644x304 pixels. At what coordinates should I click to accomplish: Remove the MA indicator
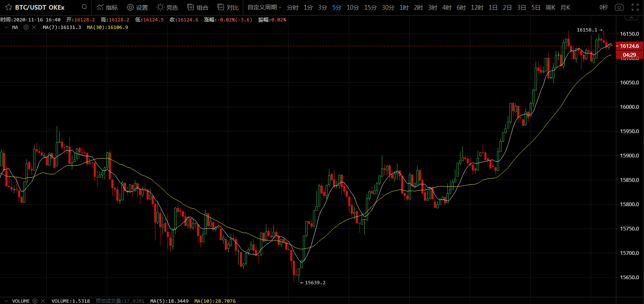tap(34, 27)
